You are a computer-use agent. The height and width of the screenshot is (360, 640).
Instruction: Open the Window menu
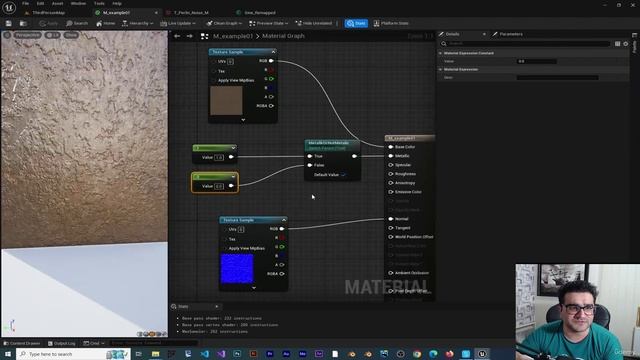click(x=78, y=3)
